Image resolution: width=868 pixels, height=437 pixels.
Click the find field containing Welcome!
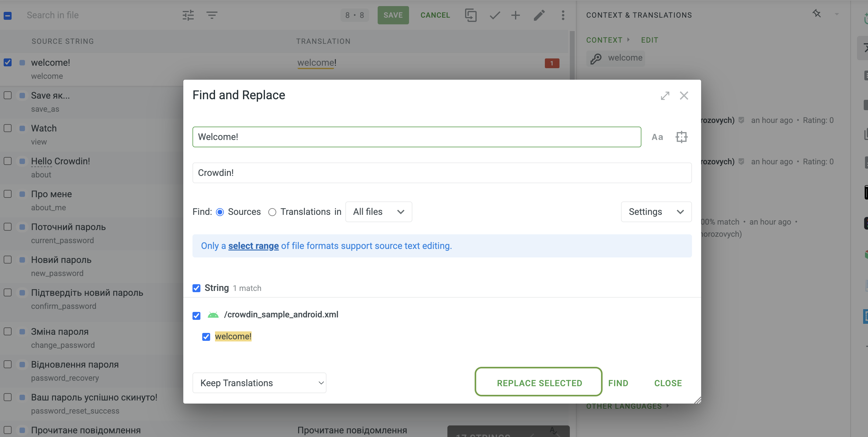(416, 137)
